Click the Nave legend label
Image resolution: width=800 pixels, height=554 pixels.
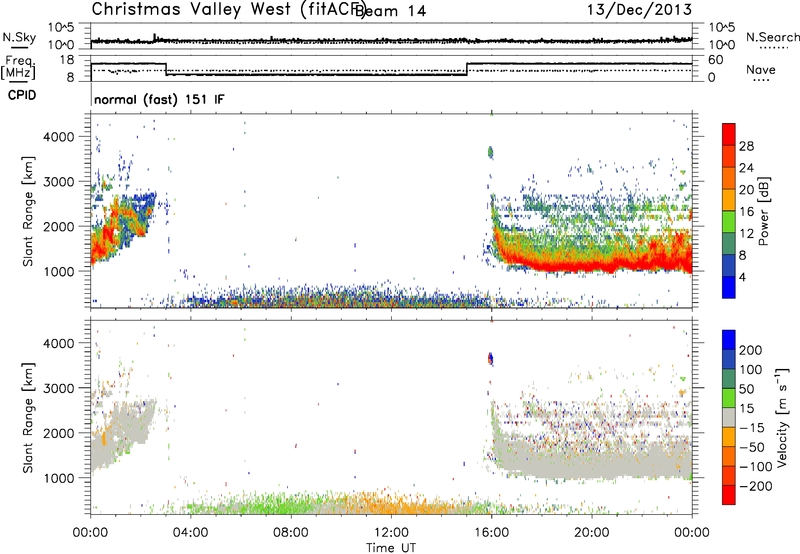coord(761,69)
